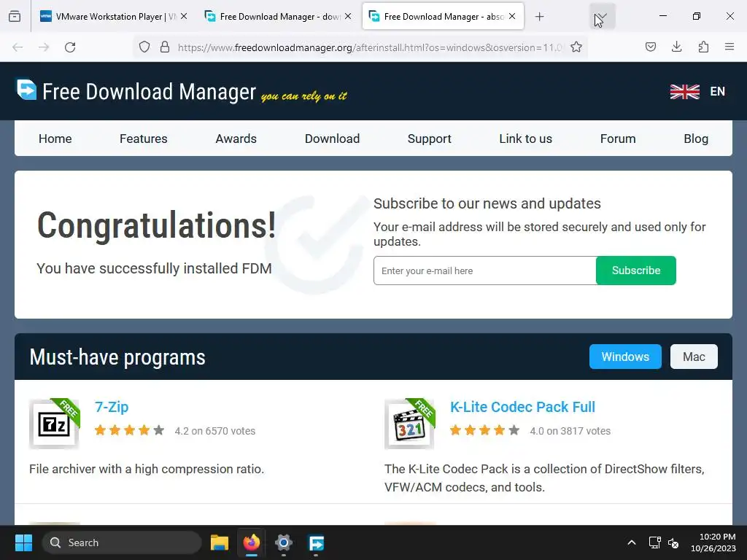Open the Firefox extensions menu

[703, 47]
